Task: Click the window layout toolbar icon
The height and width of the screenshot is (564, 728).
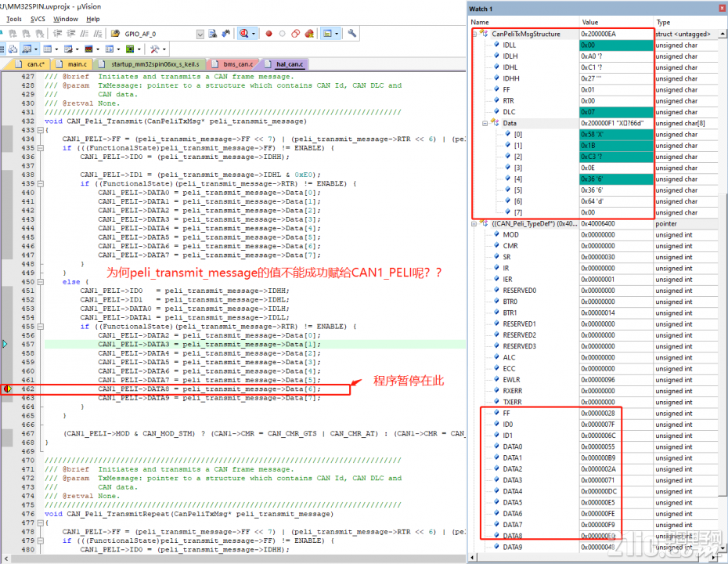Action: click(328, 34)
